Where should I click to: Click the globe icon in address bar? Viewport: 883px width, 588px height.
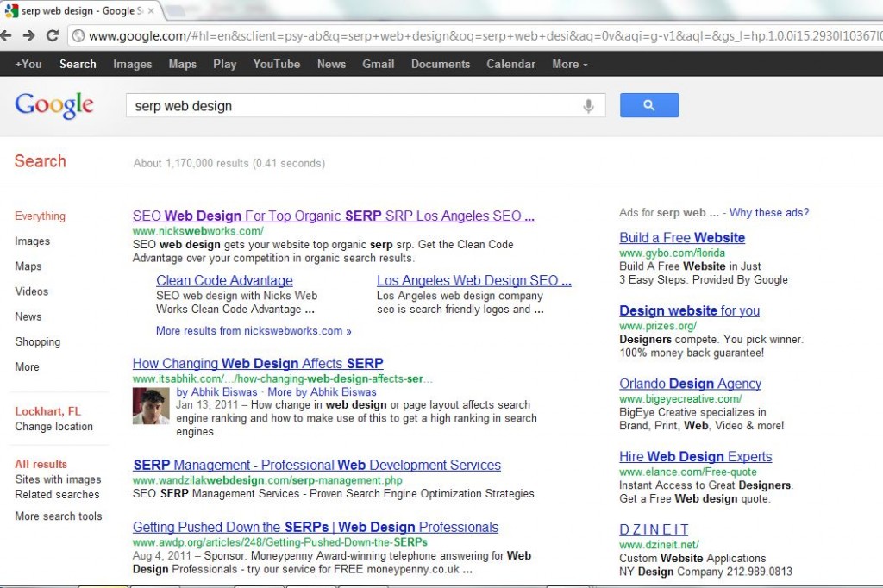pos(78,36)
